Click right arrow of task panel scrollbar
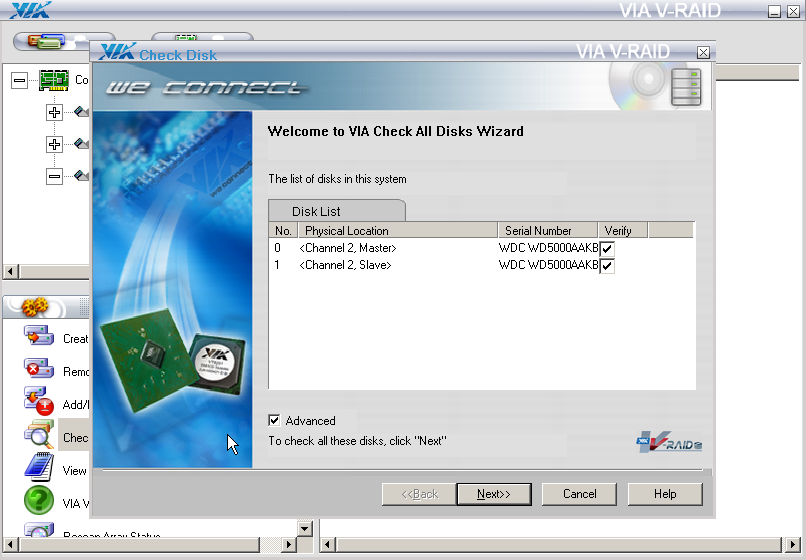Screen dimensions: 806x560 pos(289,544)
